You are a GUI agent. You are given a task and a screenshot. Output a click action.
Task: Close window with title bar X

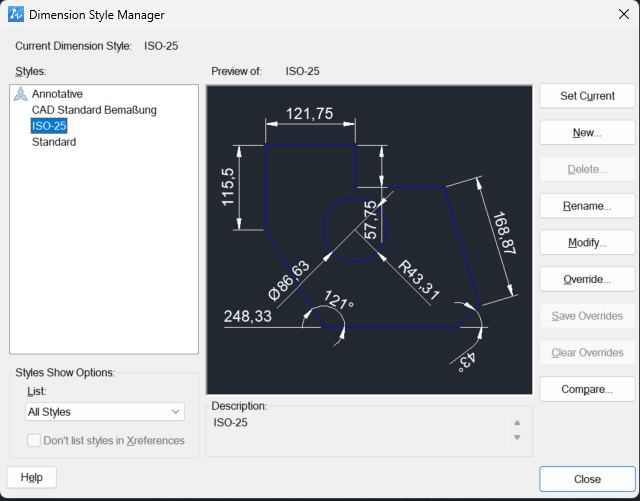pos(624,14)
